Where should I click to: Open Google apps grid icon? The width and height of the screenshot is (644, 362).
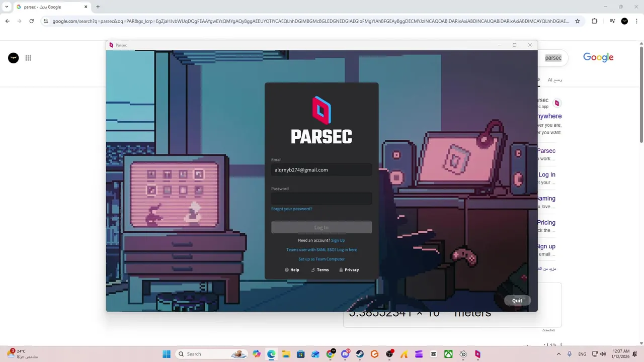pyautogui.click(x=28, y=58)
